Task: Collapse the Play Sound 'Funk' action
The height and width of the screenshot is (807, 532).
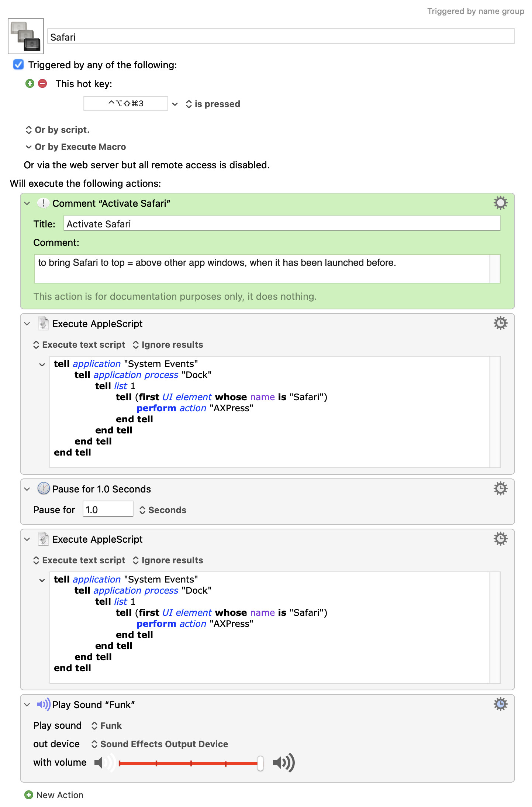Action: pos(27,705)
